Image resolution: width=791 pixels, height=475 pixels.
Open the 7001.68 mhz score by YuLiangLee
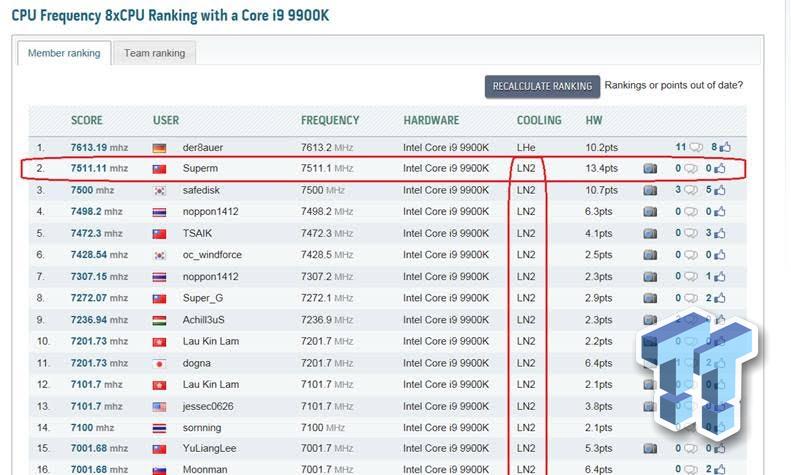(99, 448)
